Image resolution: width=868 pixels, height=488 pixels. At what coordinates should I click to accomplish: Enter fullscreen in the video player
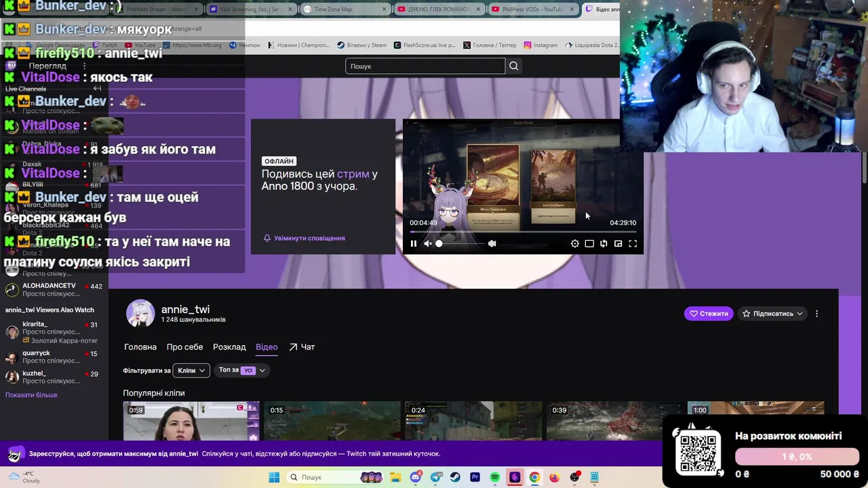pos(633,243)
